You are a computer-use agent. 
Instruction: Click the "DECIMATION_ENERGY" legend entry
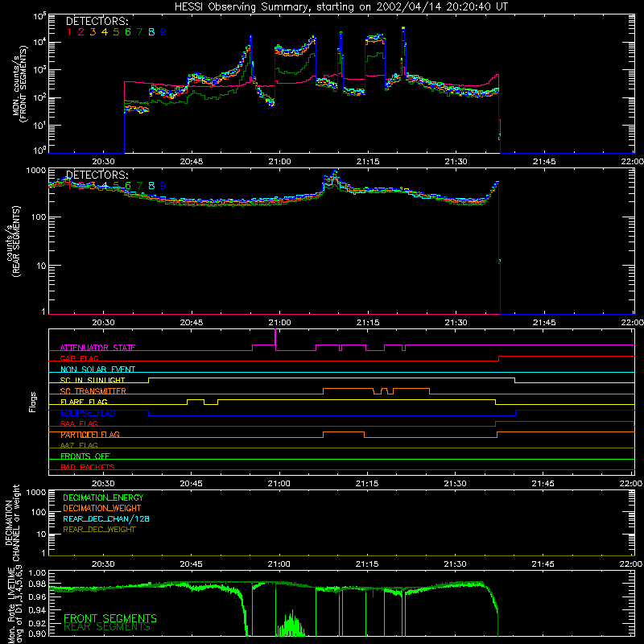(x=103, y=497)
